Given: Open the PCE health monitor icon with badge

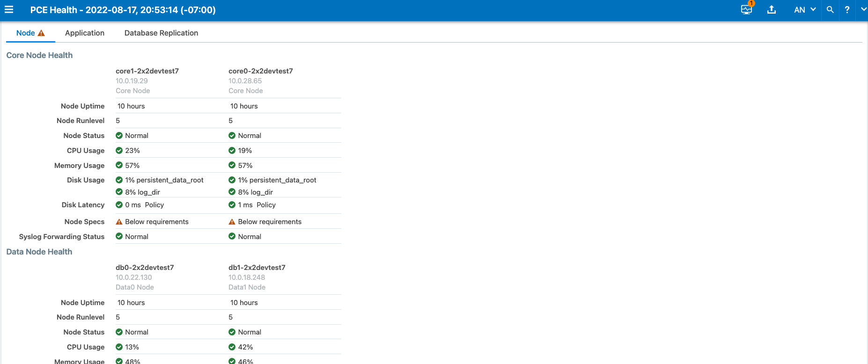Looking at the screenshot, I should [747, 9].
